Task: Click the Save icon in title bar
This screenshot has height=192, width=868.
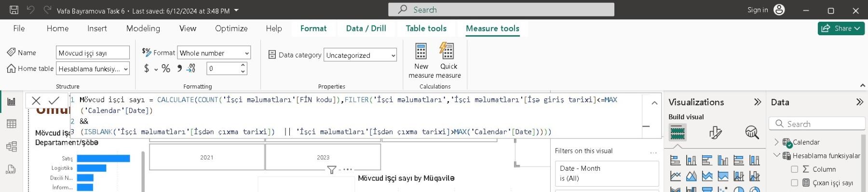Action: tap(14, 10)
